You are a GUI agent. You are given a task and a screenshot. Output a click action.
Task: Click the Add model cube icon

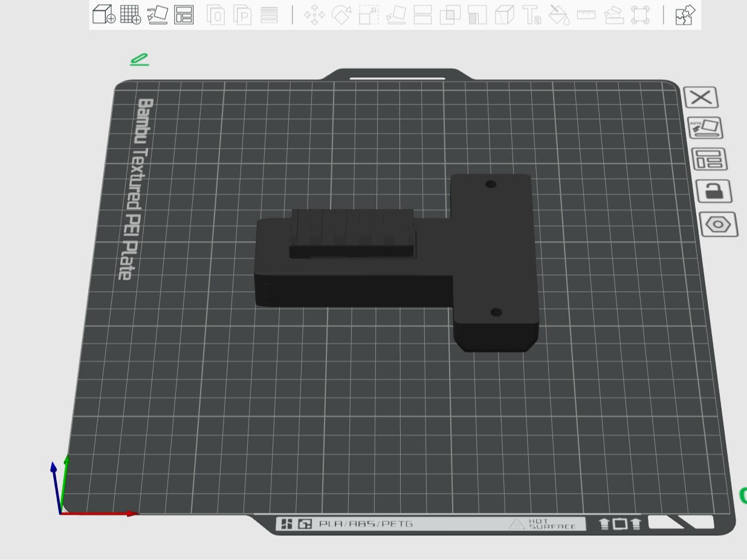point(104,14)
